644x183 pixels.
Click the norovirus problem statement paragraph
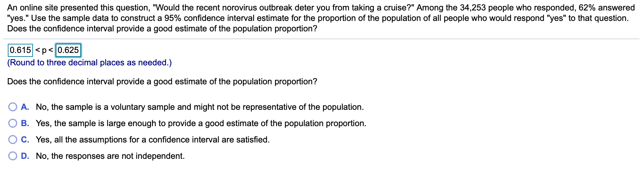pos(321,18)
